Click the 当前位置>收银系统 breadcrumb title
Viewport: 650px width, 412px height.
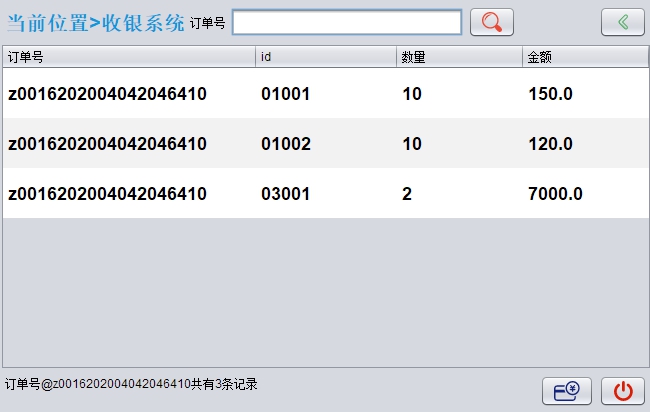95,23
